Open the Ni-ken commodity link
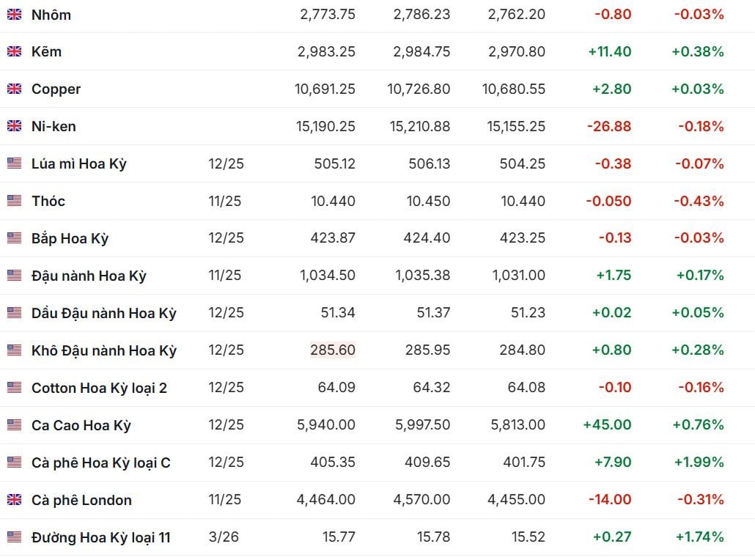 [x=54, y=127]
